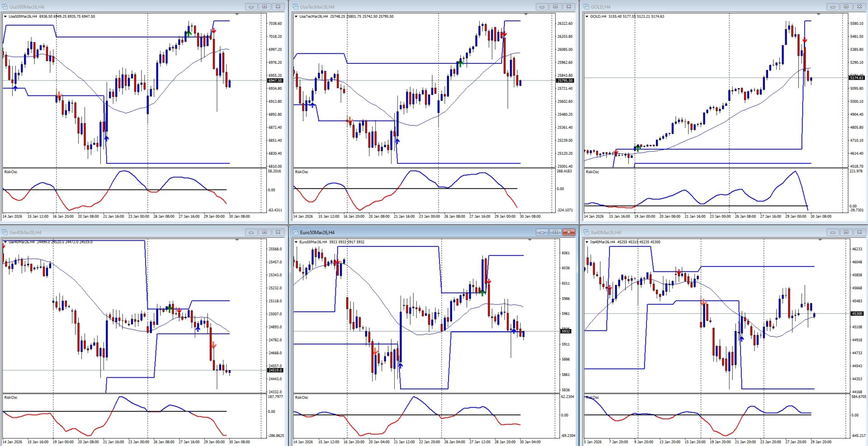This screenshot has width=868, height=446.
Task: Click the 5174.63 current price label on GOLD
Action: click(856, 78)
